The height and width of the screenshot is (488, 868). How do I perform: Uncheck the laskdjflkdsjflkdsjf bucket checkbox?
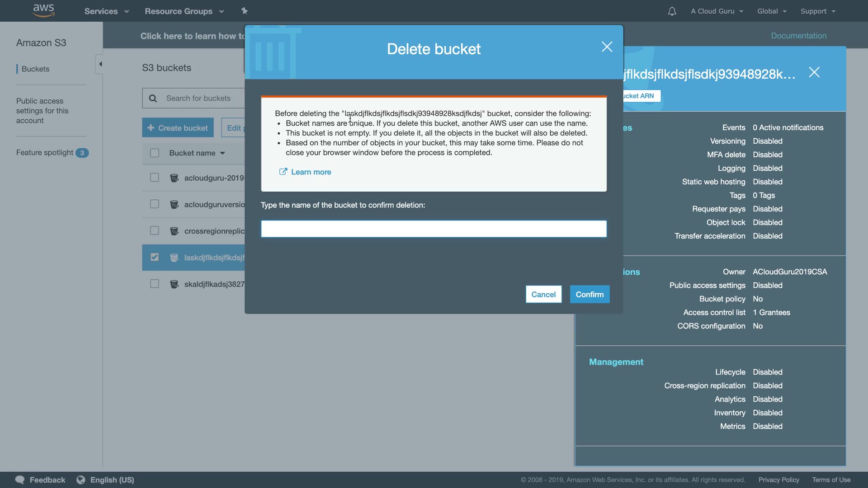[x=155, y=257]
